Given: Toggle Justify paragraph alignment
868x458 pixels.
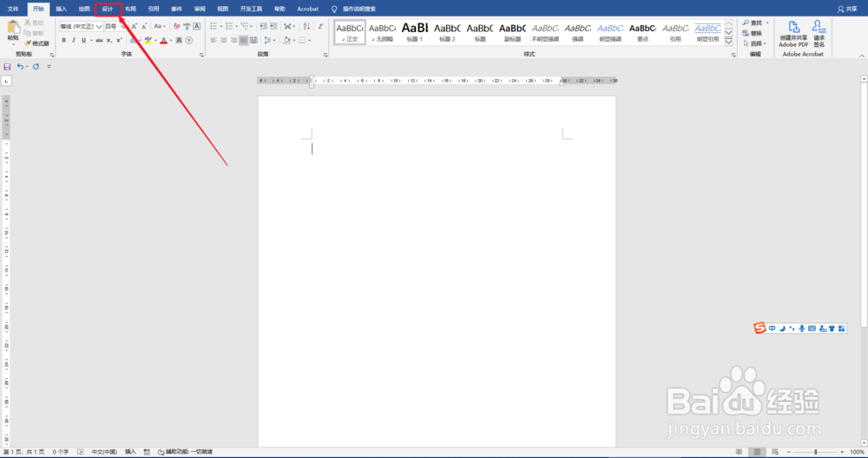Looking at the screenshot, I should (x=244, y=41).
